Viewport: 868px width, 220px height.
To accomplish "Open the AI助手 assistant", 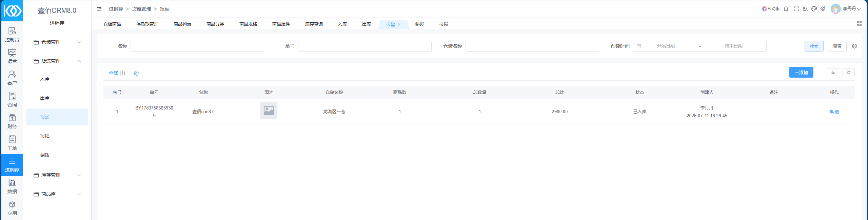I will click(x=771, y=9).
